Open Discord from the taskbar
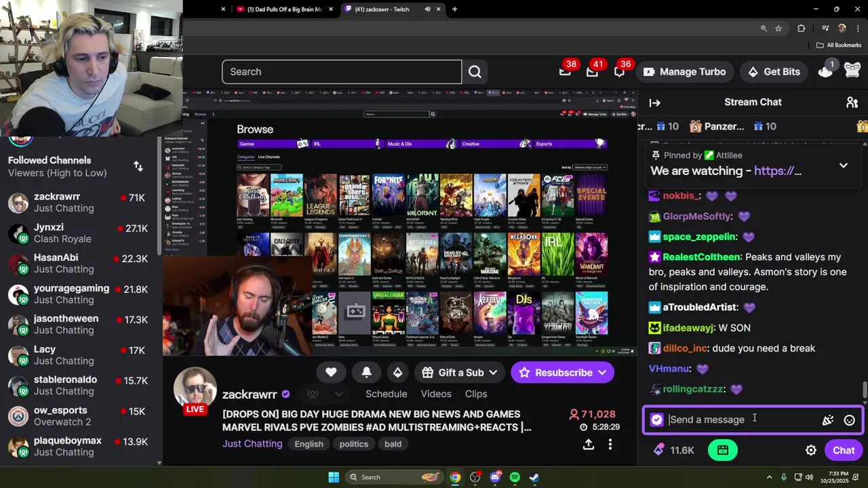This screenshot has height=488, width=868. coord(495,477)
